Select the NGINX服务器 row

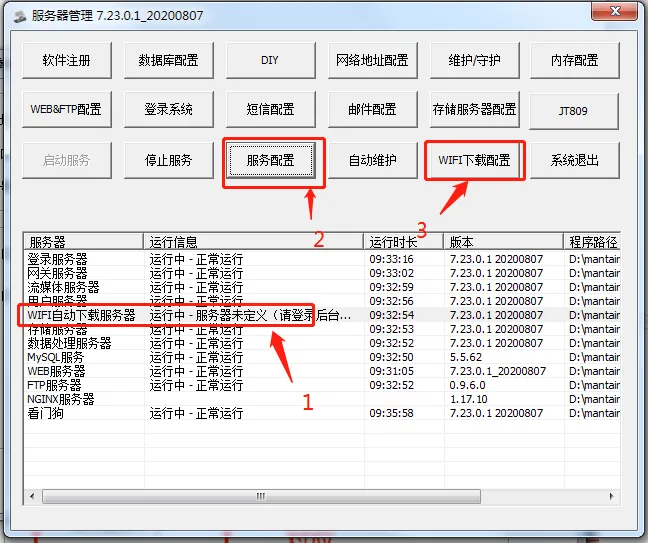322,400
